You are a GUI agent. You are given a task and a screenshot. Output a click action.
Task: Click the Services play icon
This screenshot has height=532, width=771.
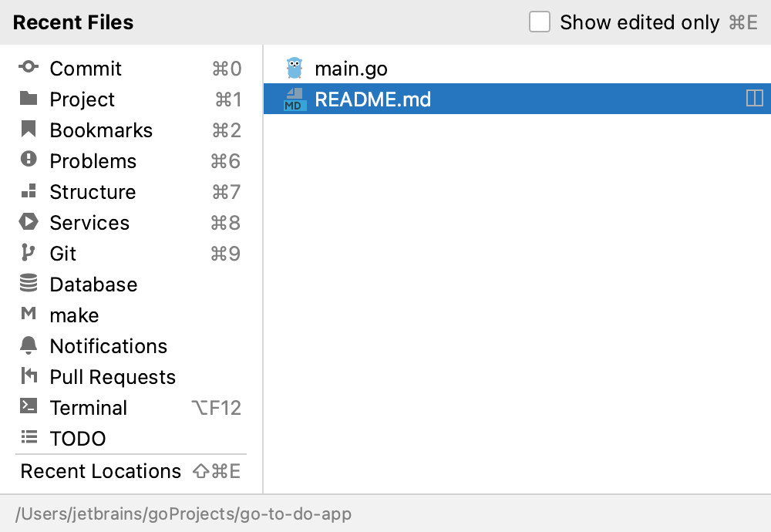29,222
